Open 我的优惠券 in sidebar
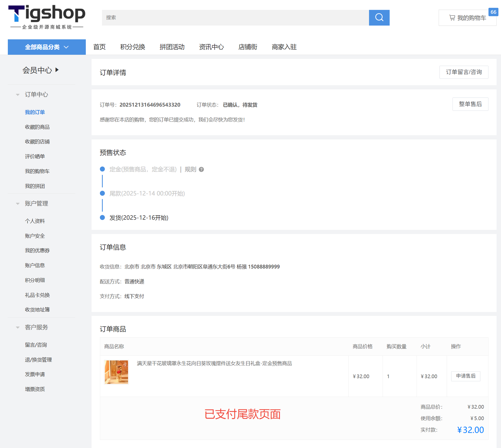 37,250
